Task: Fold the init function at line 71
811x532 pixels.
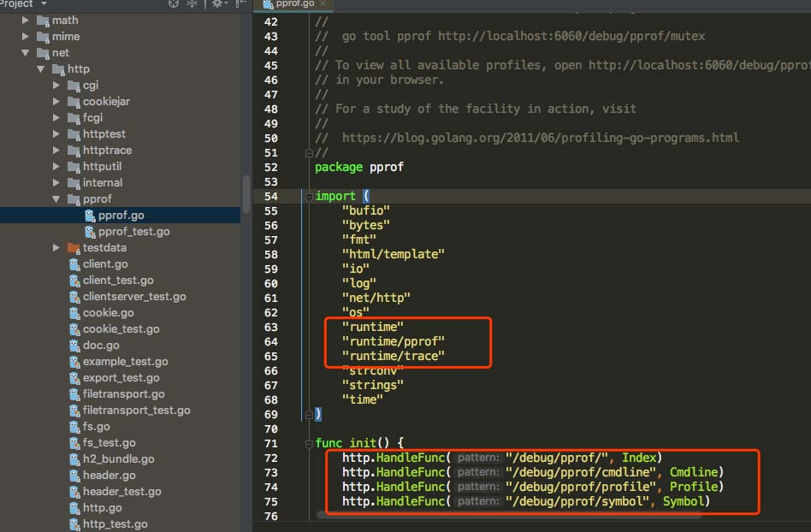Action: (x=308, y=443)
